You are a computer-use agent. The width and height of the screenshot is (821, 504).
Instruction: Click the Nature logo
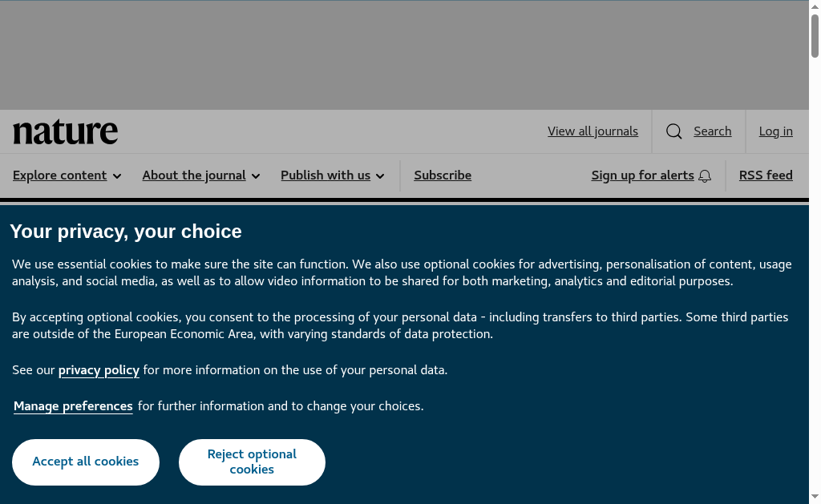66,132
